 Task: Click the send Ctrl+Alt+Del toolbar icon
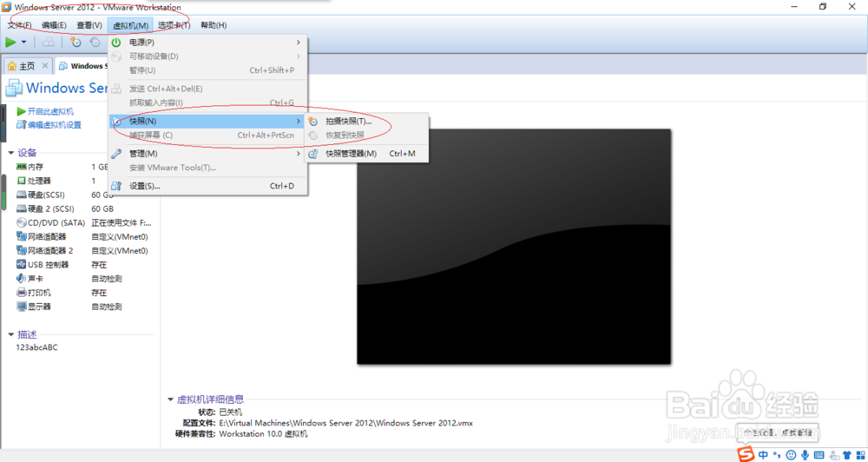[x=48, y=42]
